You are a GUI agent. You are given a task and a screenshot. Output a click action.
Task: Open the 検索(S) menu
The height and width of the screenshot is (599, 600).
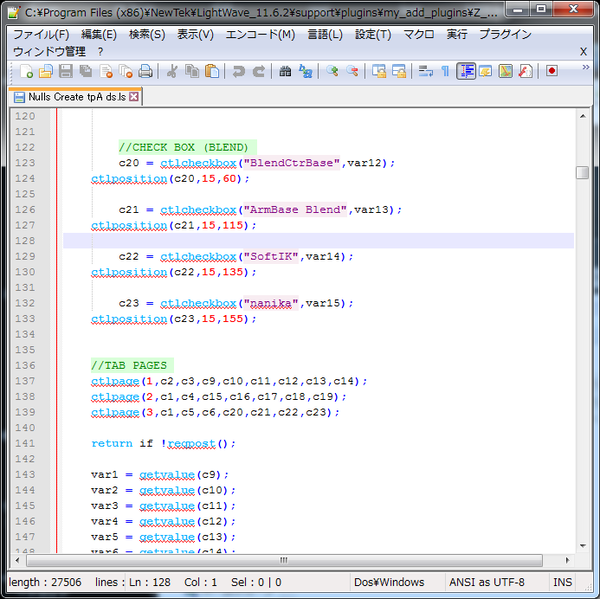(147, 34)
